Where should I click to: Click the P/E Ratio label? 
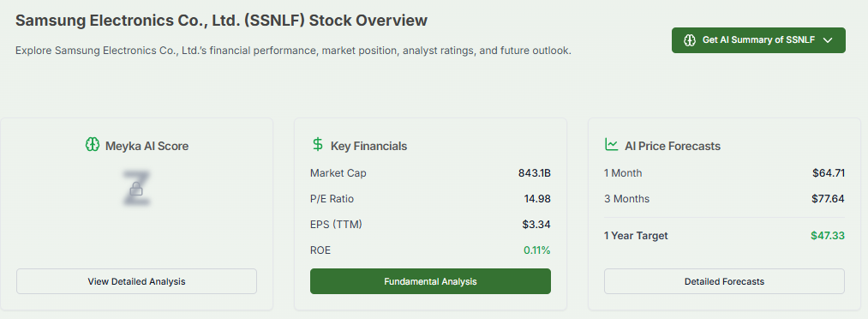click(332, 199)
